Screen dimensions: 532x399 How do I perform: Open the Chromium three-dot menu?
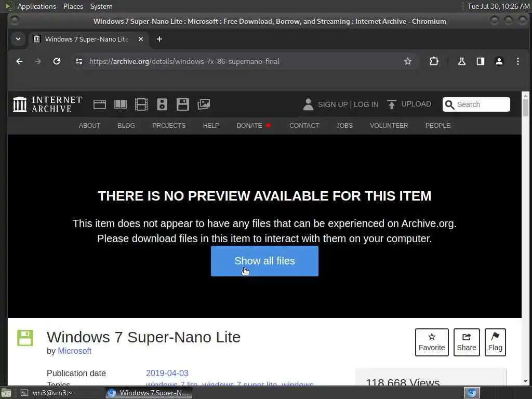(518, 61)
